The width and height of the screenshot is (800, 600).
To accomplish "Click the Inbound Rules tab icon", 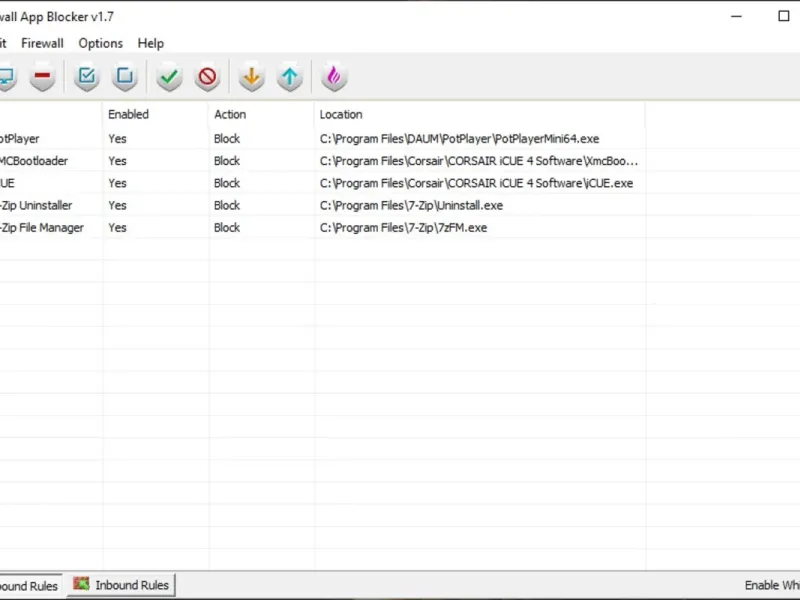I will coord(81,584).
